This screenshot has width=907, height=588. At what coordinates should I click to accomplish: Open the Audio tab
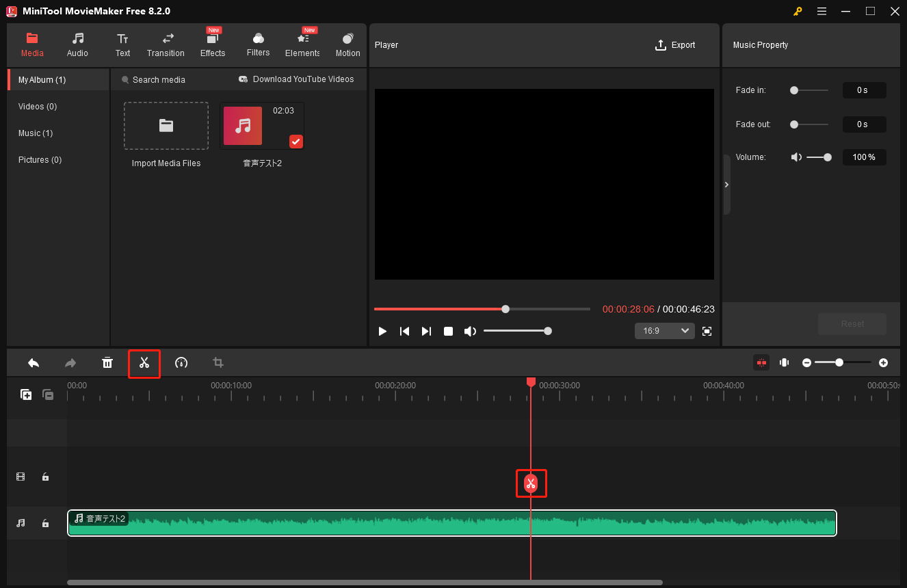tap(77, 44)
